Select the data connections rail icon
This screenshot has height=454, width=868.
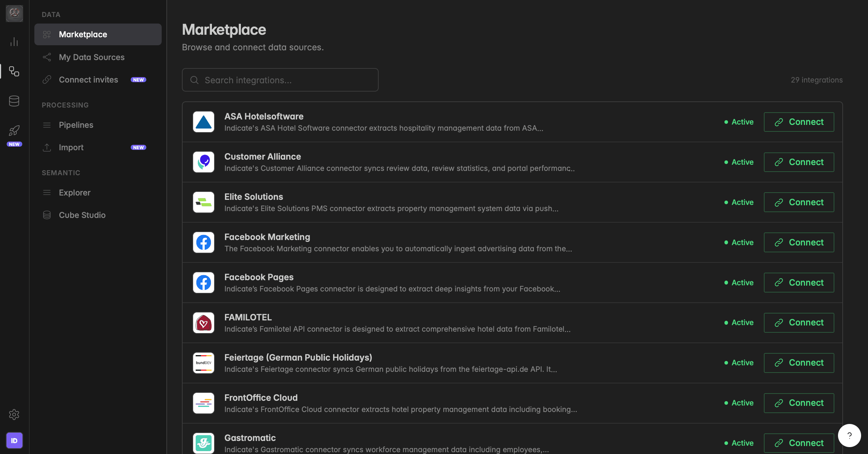click(x=14, y=71)
